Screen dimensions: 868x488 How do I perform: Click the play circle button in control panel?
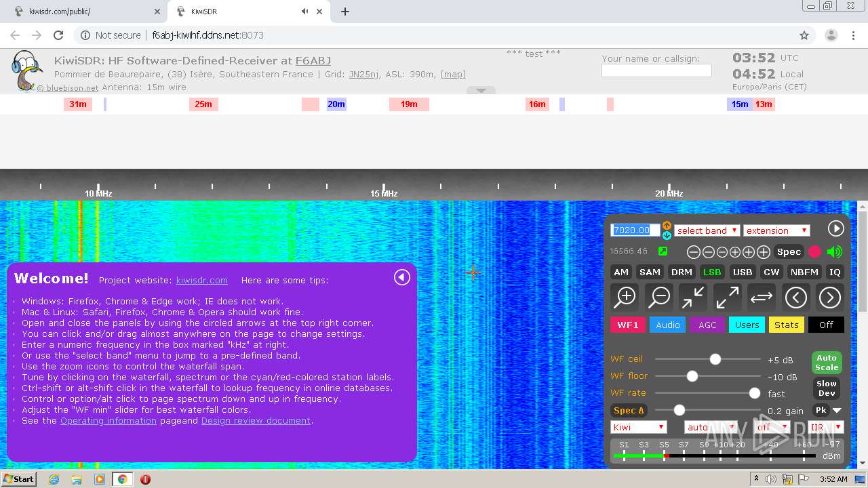835,228
